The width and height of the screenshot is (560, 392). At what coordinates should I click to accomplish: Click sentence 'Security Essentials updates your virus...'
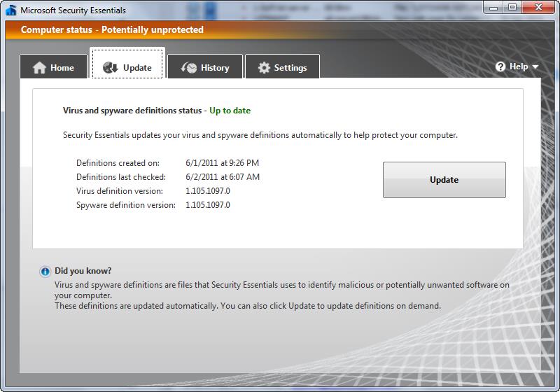[260, 135]
